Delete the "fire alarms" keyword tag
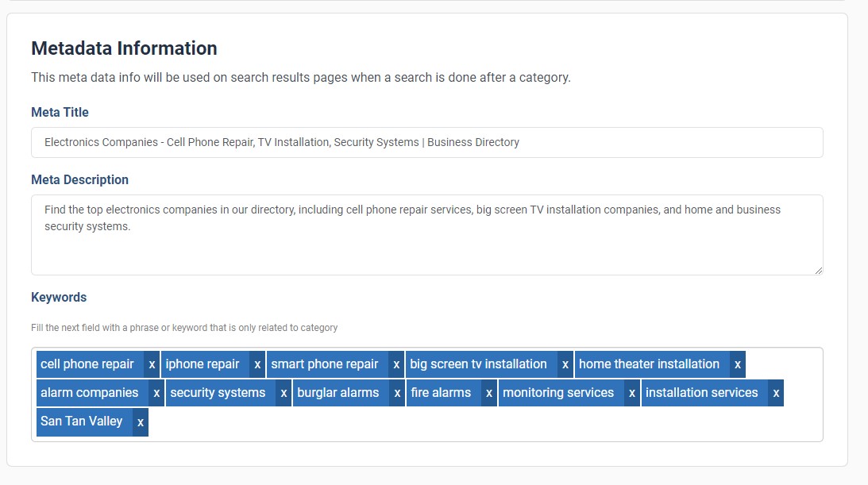The width and height of the screenshot is (868, 485). (x=488, y=393)
